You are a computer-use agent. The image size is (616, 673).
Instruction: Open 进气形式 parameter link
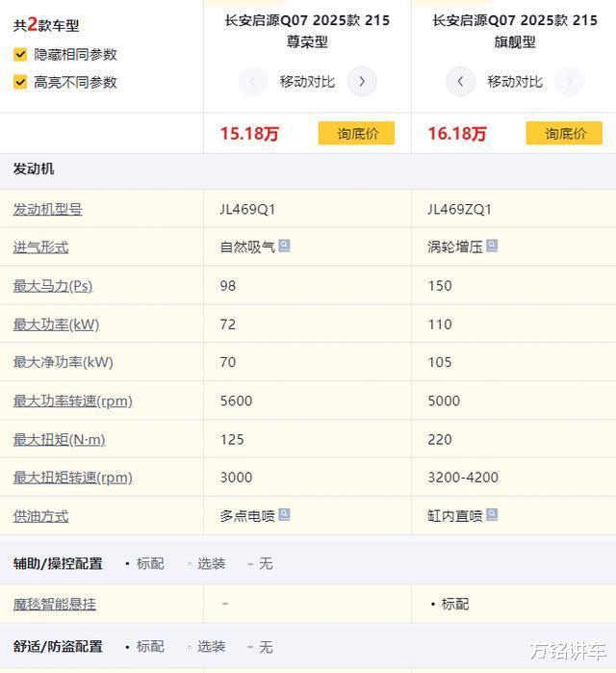[40, 247]
